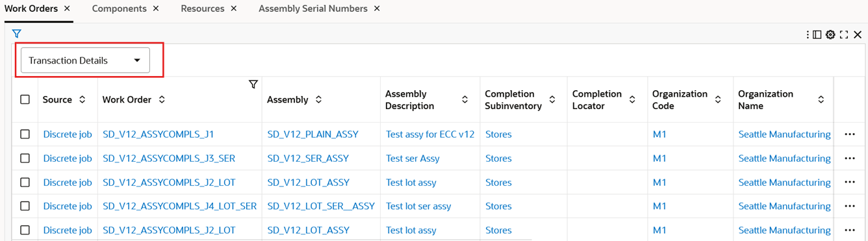The width and height of the screenshot is (868, 241).
Task: Switch to the Components tab
Action: coord(119,8)
